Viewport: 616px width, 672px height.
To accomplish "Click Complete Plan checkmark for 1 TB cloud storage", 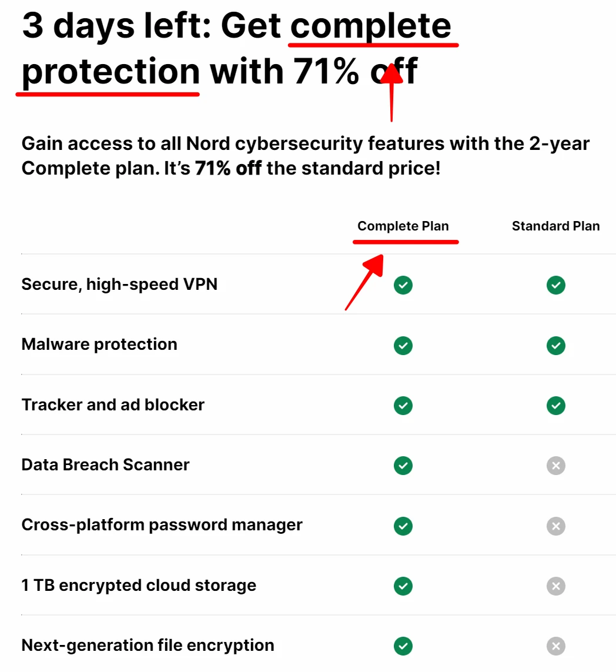I will point(403,586).
